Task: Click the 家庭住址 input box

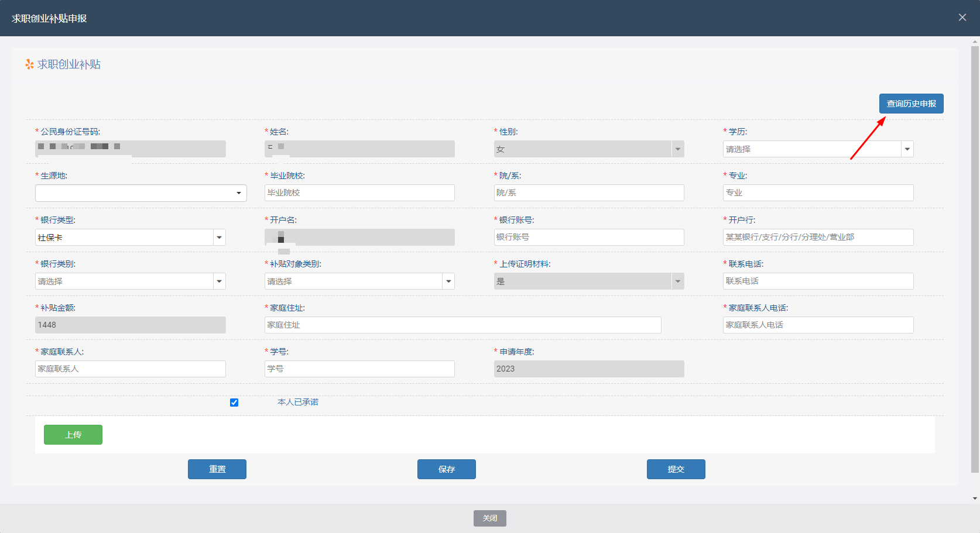Action: coord(462,325)
